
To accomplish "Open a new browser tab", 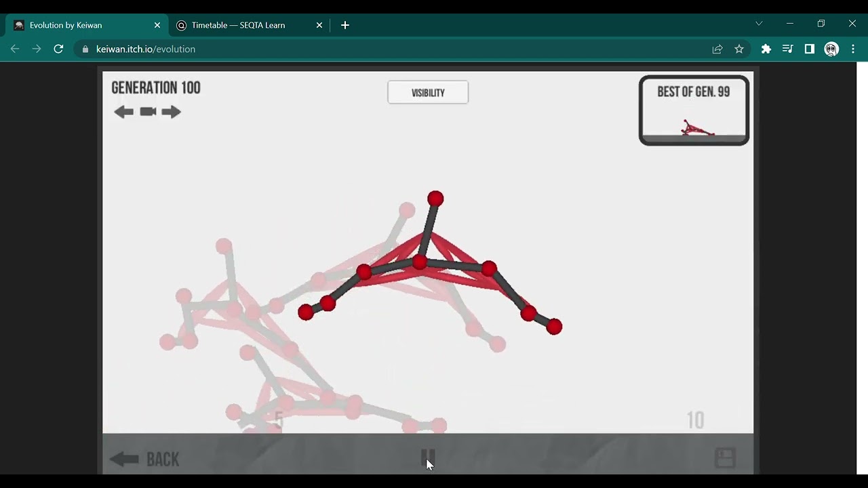I will [x=345, y=25].
